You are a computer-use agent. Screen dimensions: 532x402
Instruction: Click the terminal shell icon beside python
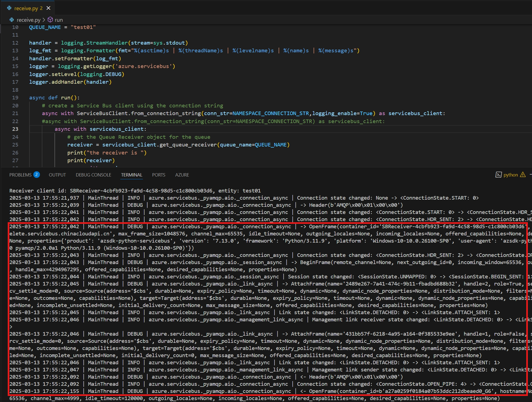498,175
